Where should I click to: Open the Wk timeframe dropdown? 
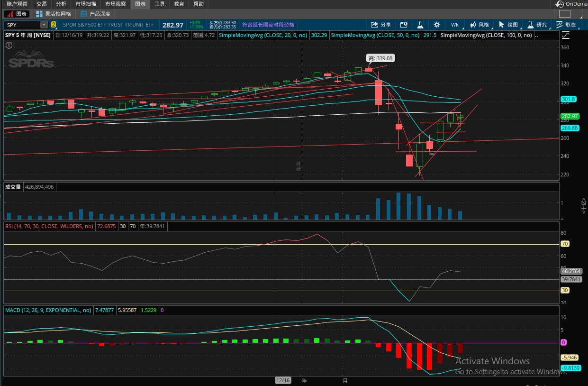(x=455, y=25)
